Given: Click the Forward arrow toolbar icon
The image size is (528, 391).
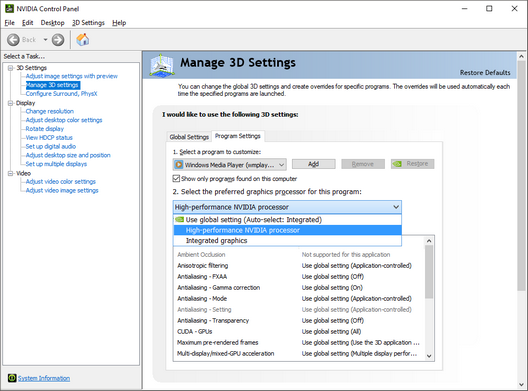Looking at the screenshot, I should pos(58,40).
